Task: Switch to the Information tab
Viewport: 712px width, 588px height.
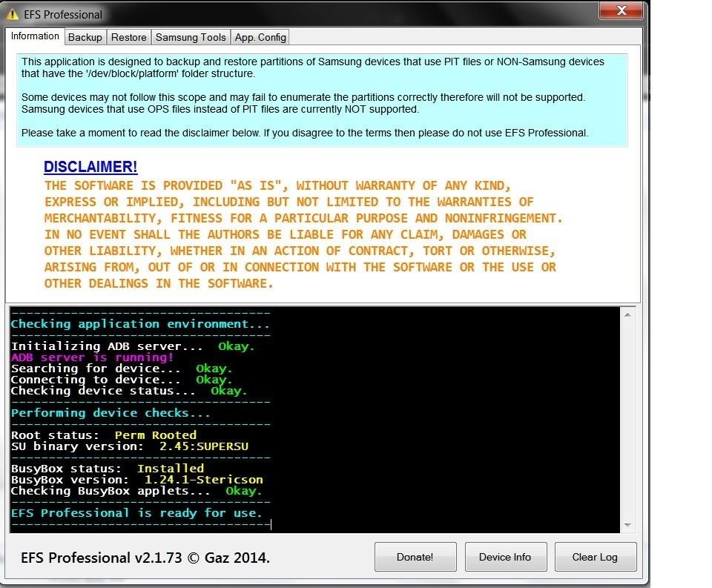Action: [x=35, y=36]
